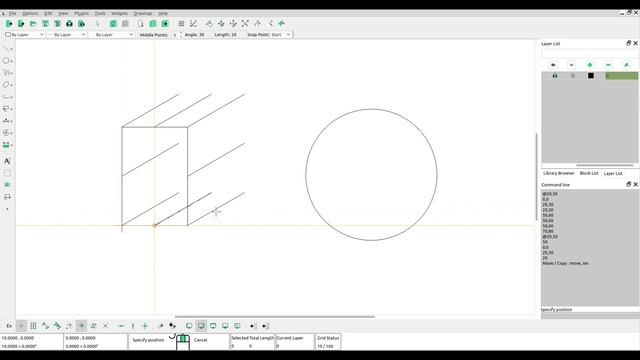Float the Command line panel

point(629,184)
